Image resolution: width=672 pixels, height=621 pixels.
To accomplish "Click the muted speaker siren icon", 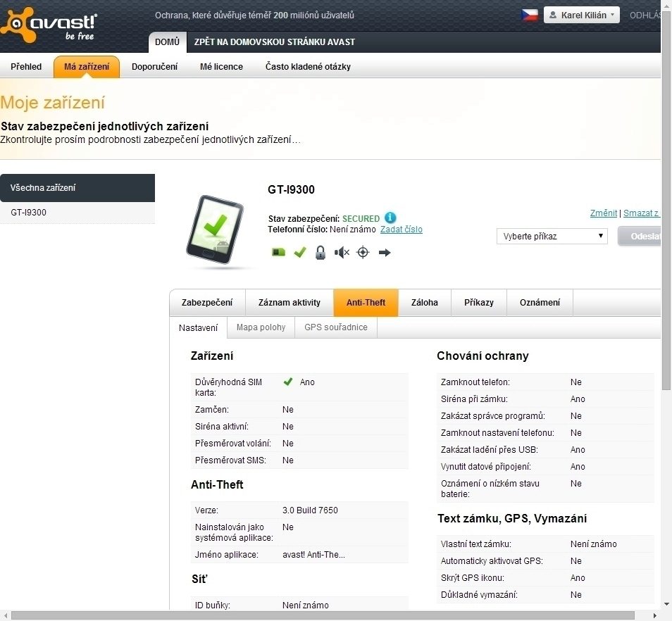I will point(342,253).
